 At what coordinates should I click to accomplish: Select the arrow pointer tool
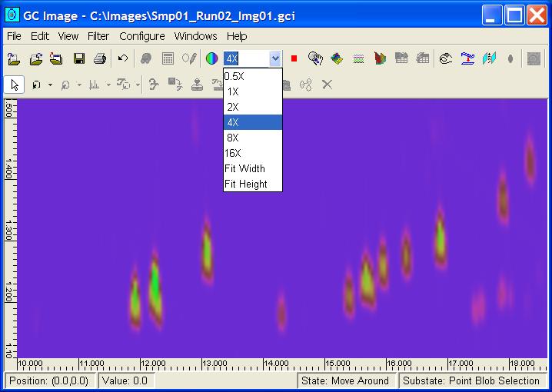pos(15,85)
